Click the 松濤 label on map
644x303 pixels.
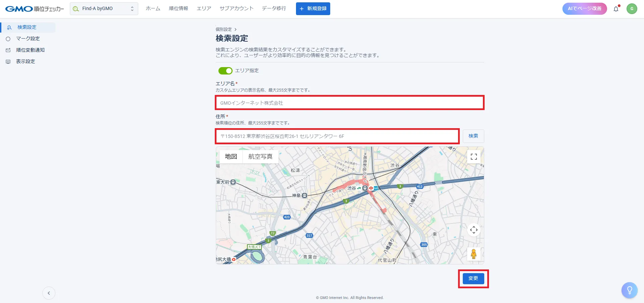pyautogui.click(x=295, y=170)
